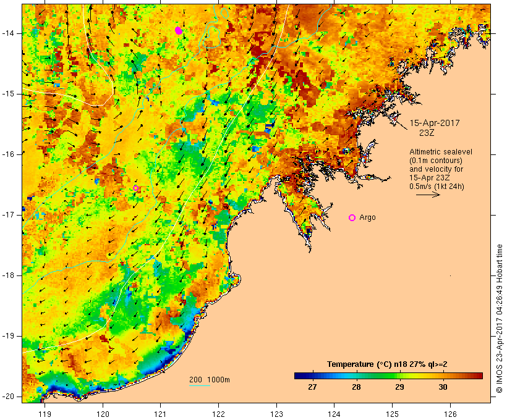Click longitude axis label '120'
Viewport: 507px width, 420px height.
(103, 414)
